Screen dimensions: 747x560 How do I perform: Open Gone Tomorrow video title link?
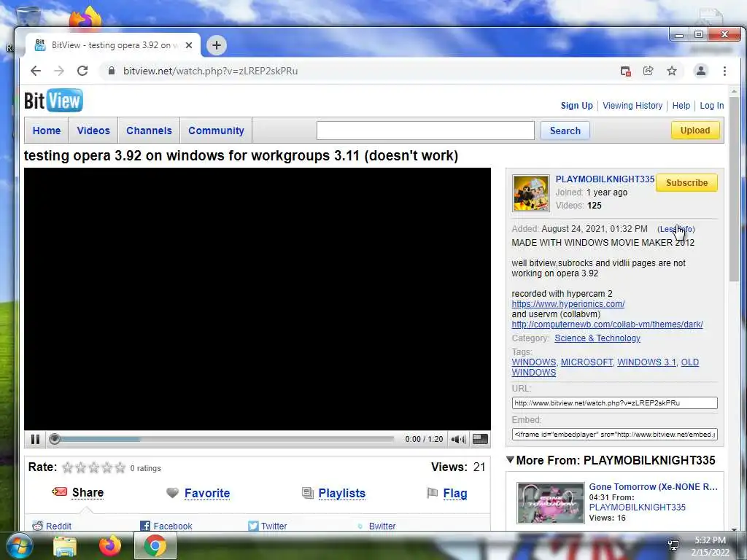click(653, 486)
